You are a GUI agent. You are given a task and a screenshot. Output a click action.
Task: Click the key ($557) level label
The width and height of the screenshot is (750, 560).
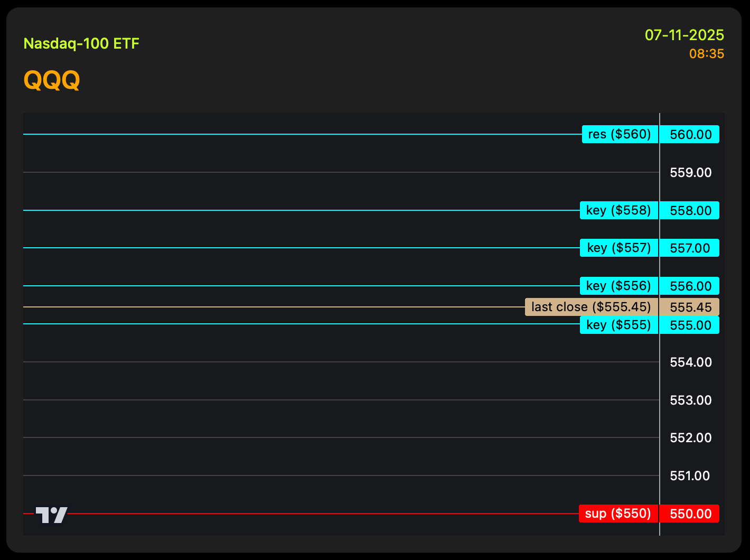pyautogui.click(x=618, y=248)
